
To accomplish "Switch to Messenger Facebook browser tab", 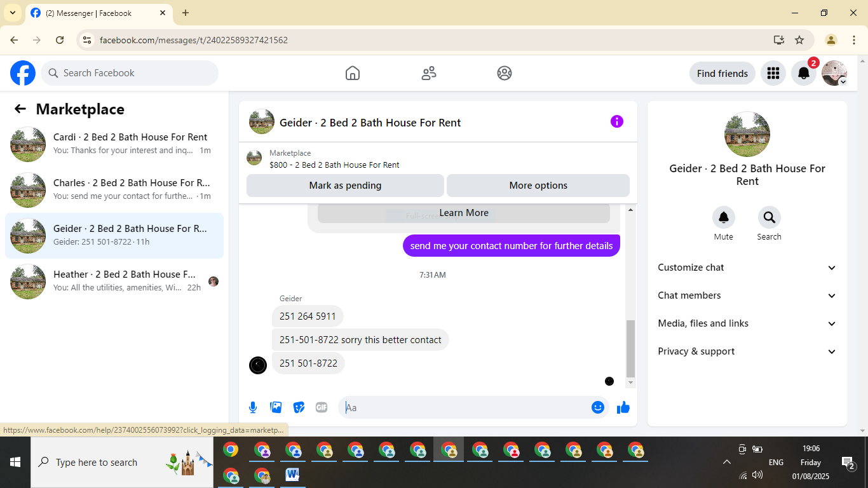I will click(x=98, y=13).
